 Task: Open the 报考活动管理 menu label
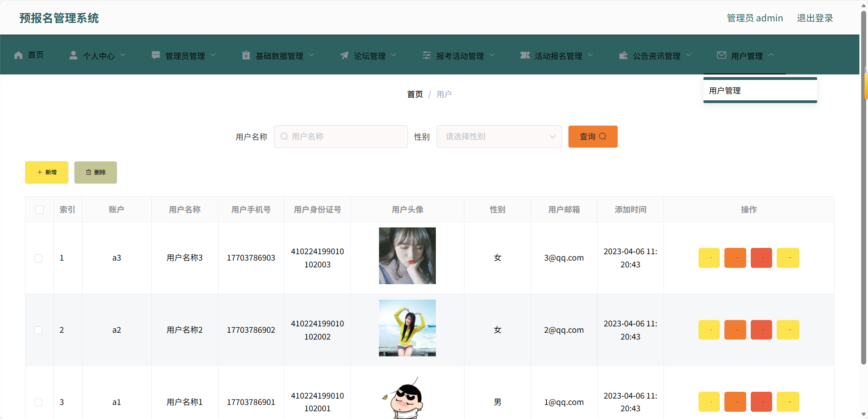point(460,56)
